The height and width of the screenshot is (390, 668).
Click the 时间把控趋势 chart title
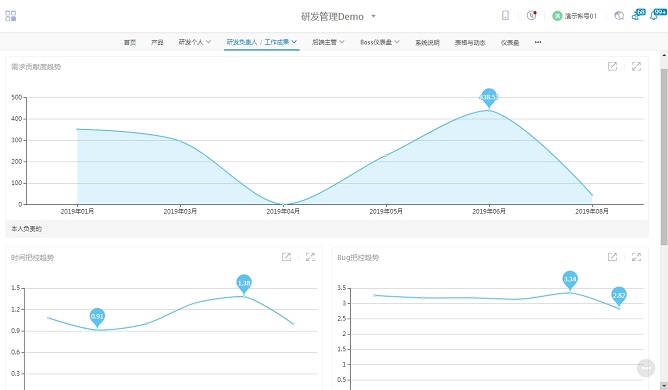click(x=32, y=257)
